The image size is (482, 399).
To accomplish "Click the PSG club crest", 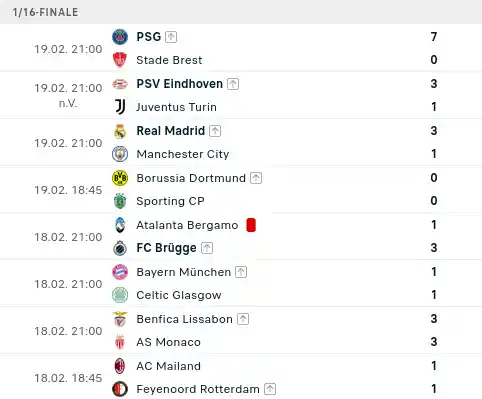I will [120, 37].
